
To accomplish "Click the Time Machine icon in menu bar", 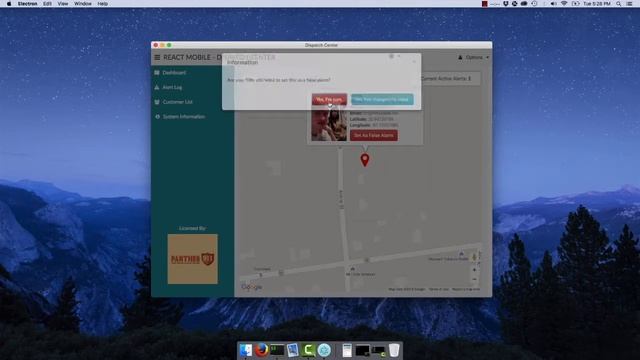I will click(x=534, y=4).
